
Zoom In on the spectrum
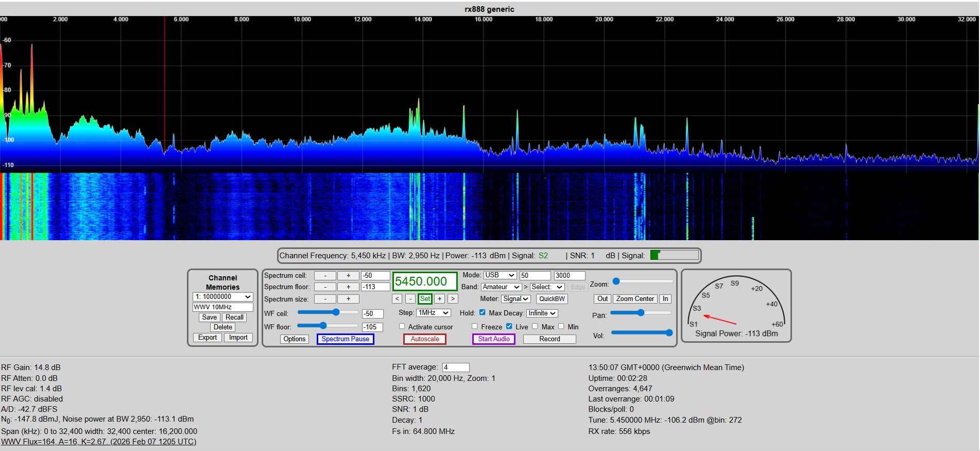pyautogui.click(x=665, y=299)
